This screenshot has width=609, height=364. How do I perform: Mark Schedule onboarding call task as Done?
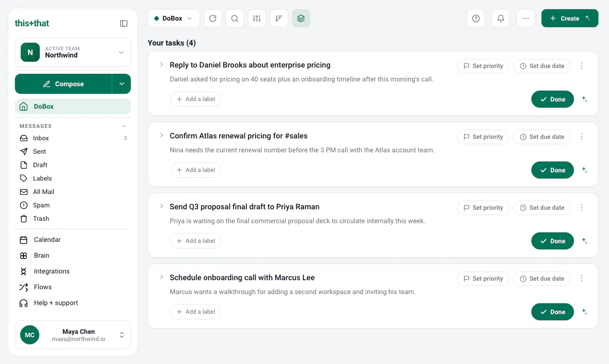pos(552,312)
